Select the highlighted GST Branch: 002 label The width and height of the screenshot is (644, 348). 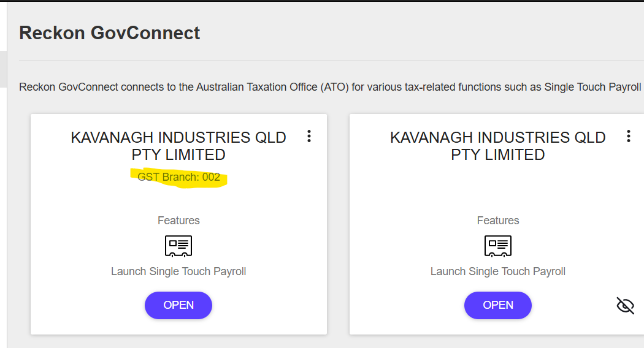point(178,178)
